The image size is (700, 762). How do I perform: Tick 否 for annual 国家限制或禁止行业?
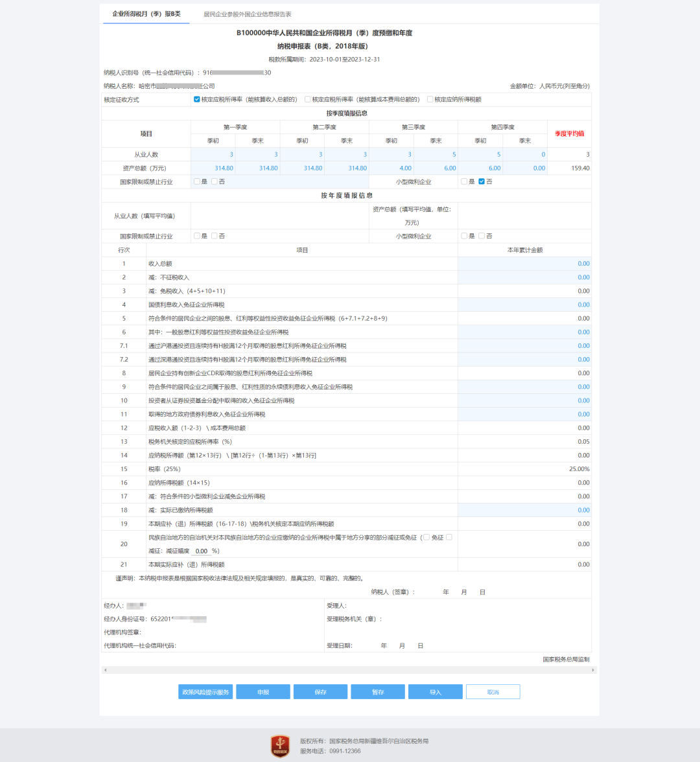point(215,236)
